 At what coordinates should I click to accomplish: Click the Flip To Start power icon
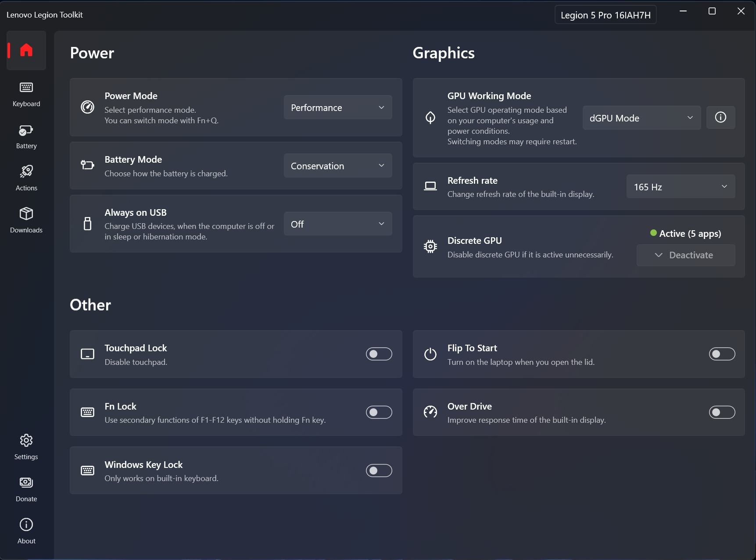tap(430, 354)
